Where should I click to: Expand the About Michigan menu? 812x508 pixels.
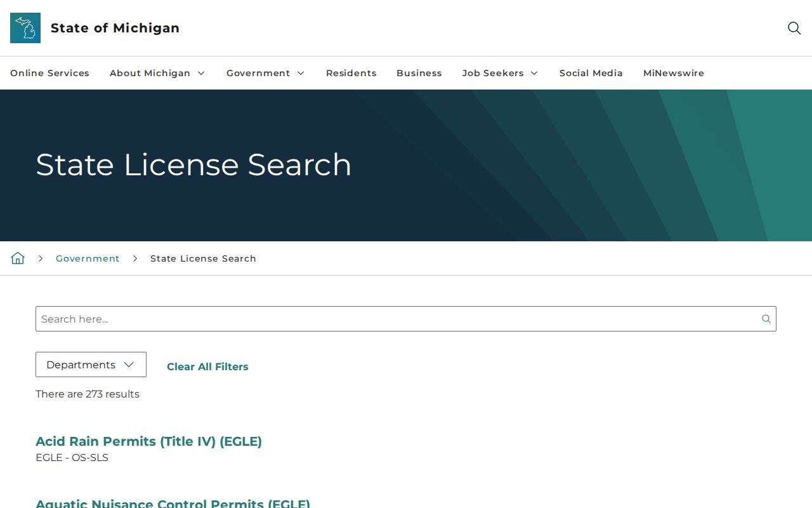point(157,73)
